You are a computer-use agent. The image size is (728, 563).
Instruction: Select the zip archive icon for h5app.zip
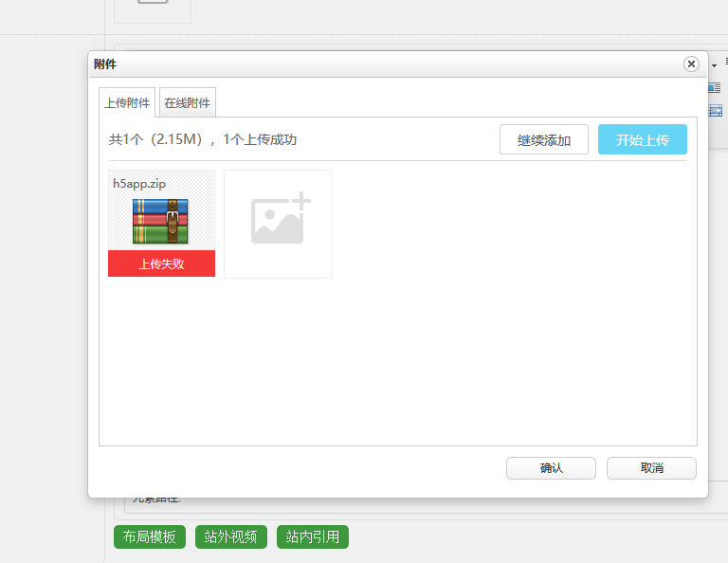[160, 221]
